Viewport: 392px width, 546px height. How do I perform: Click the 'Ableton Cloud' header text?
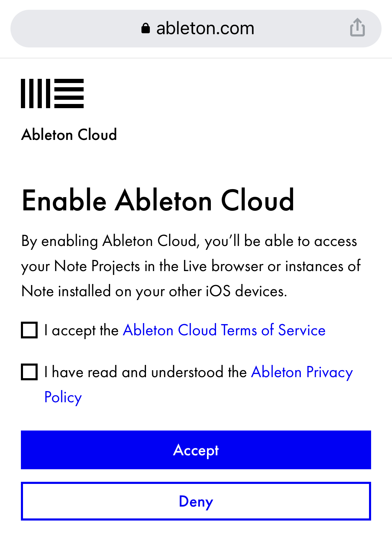69,135
